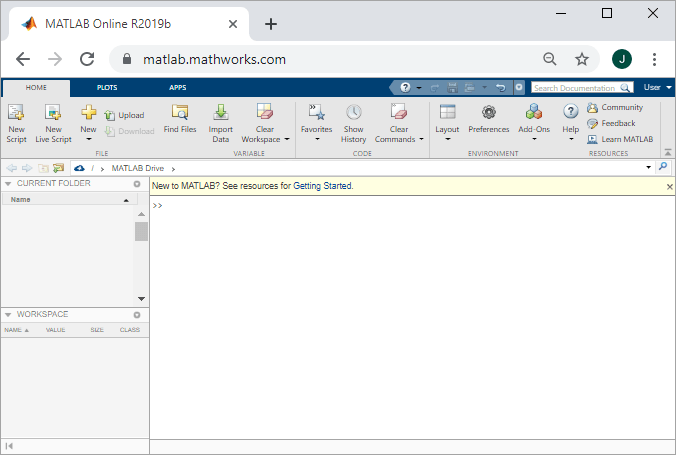The image size is (676, 455).
Task: Click the undo arrow in quick-access bar
Action: [501, 88]
